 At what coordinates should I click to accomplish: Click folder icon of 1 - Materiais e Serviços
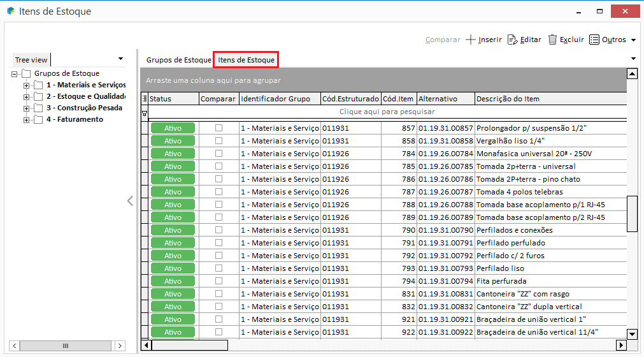(x=38, y=85)
